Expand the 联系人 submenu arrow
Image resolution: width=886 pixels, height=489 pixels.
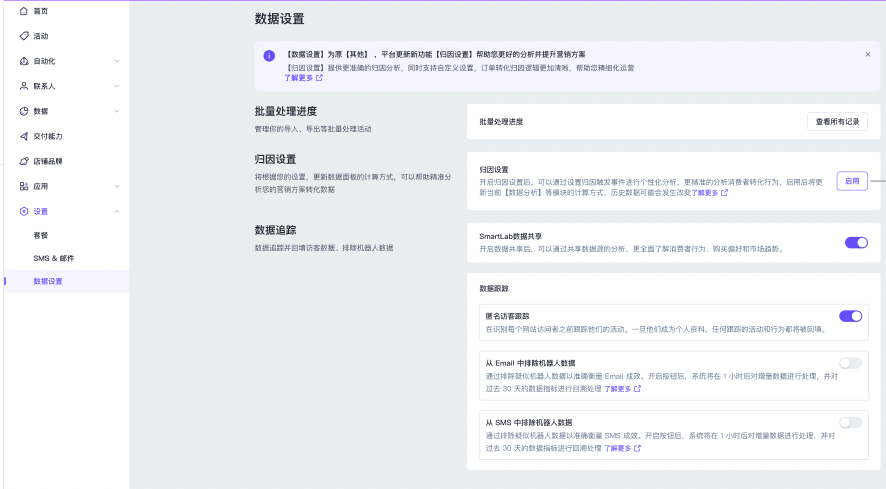point(116,86)
